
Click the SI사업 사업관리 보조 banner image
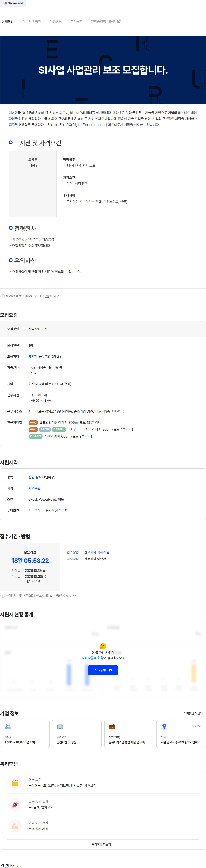(x=103, y=70)
